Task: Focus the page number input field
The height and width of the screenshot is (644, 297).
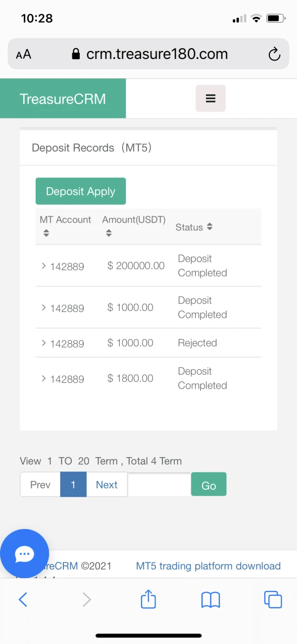Action: [x=159, y=484]
